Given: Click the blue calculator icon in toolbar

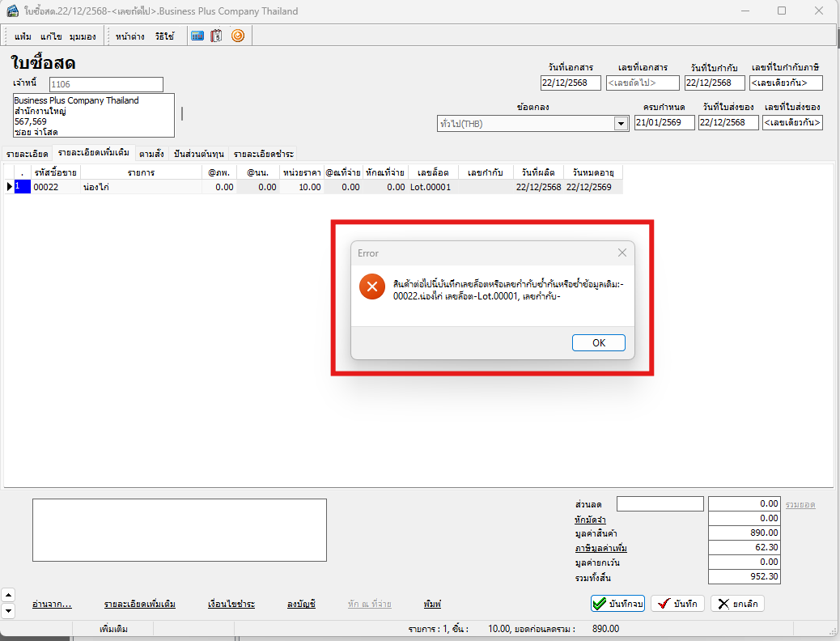Looking at the screenshot, I should coord(197,36).
